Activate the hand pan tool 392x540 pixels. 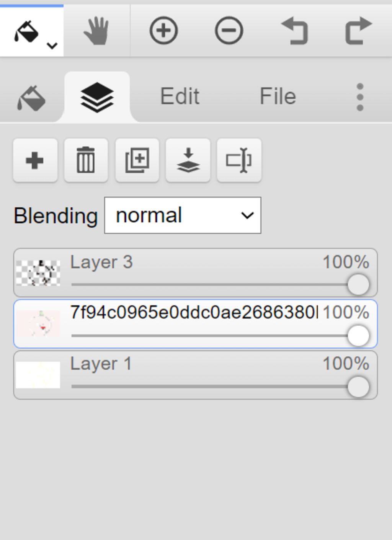coord(96,31)
